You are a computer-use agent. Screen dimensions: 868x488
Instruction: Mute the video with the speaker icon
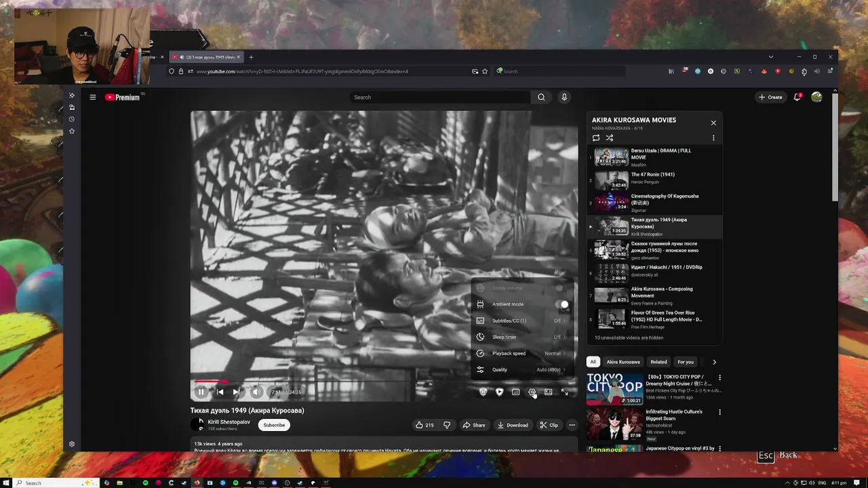pos(256,392)
